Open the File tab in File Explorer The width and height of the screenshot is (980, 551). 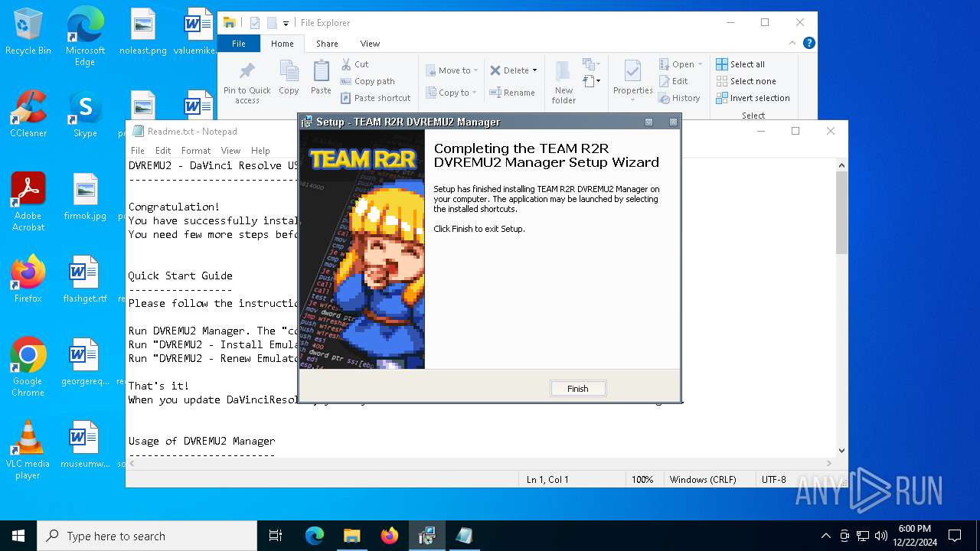pos(239,44)
